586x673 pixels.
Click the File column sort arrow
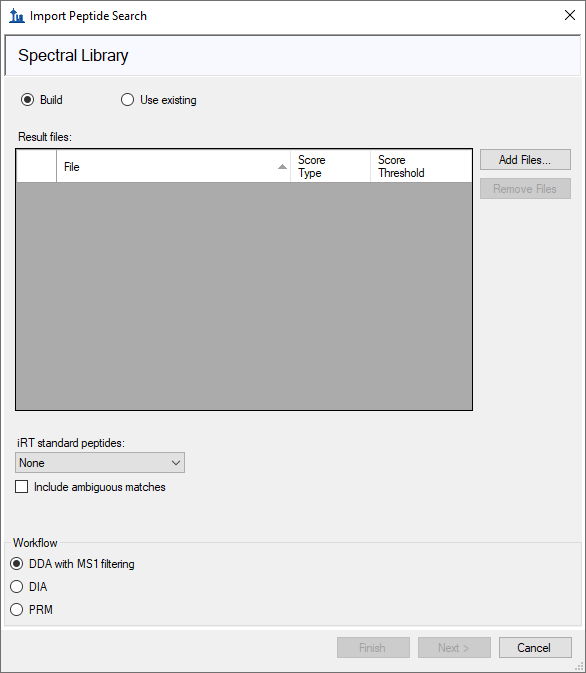[282, 167]
